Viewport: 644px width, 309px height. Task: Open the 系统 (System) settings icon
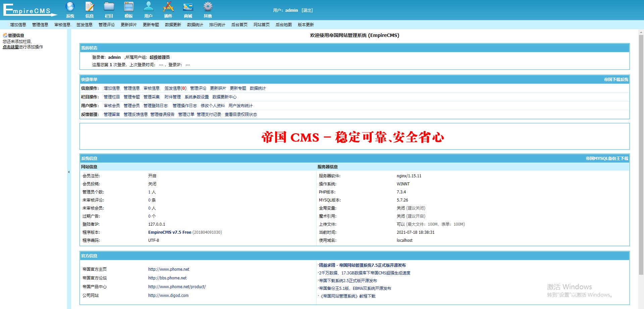[70, 9]
